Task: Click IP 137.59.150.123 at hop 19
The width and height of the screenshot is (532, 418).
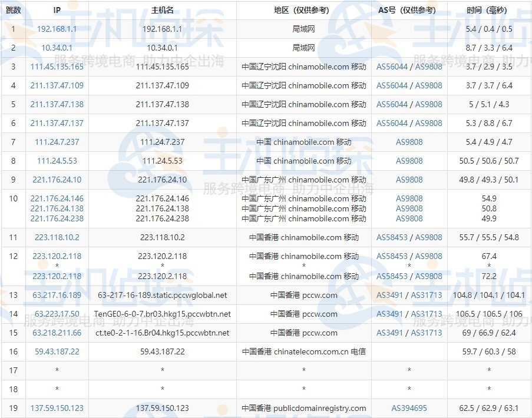Action: pos(57,408)
